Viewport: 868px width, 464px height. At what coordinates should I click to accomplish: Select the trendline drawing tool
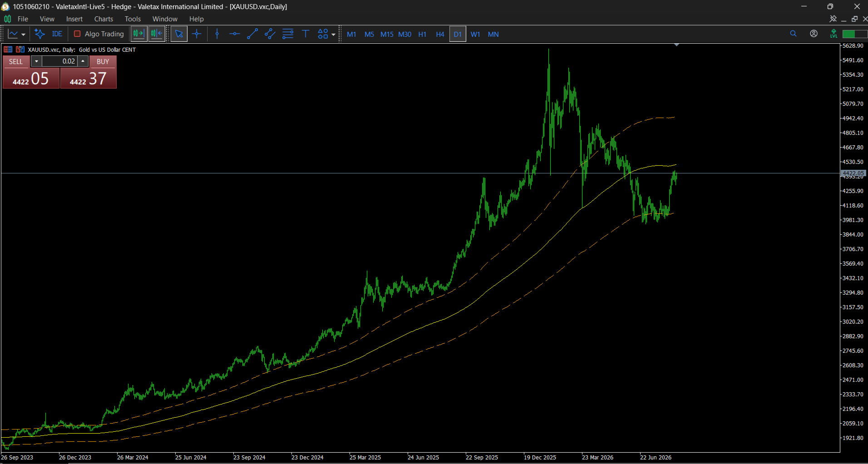pyautogui.click(x=252, y=34)
